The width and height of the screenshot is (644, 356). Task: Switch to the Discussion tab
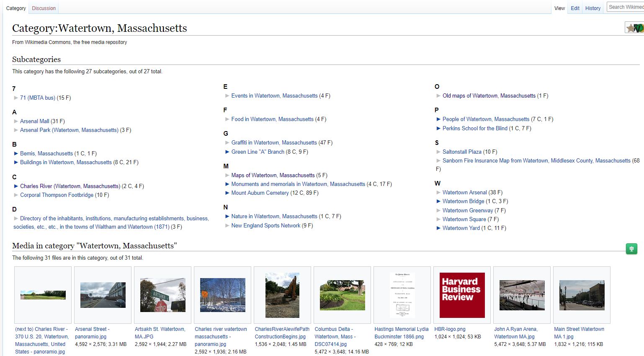(44, 8)
